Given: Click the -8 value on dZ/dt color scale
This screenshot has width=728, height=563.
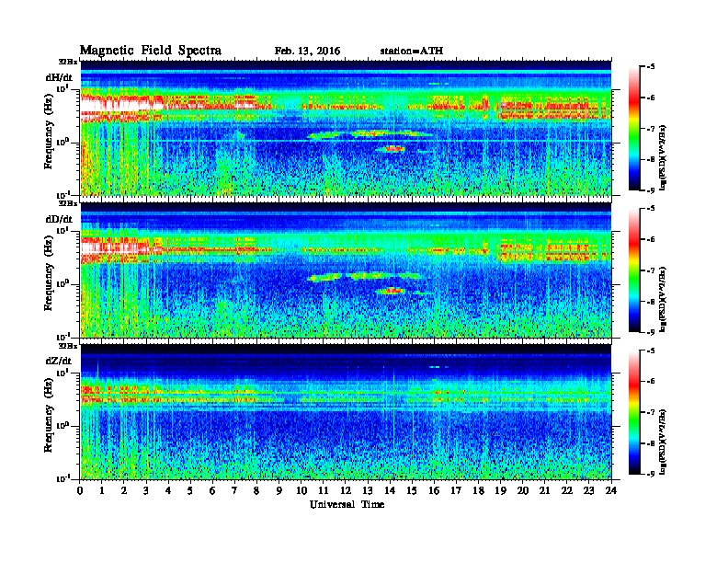Looking at the screenshot, I should point(651,443).
